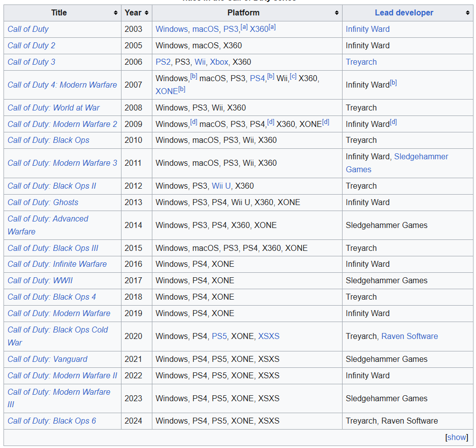Click platform cell in Vanguard row
The image size is (476, 448).
(247, 359)
